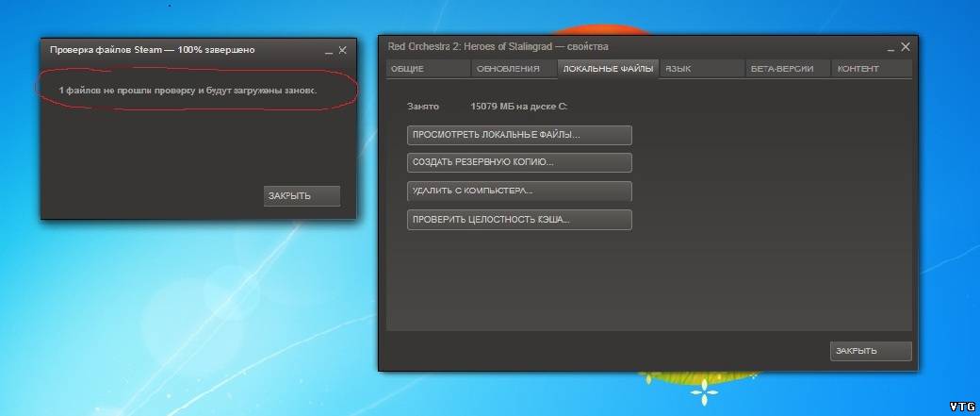Click УДАЛИТЬ С КОМПЬЮТЕРА button
Viewport: 980px width, 416px height.
pos(519,191)
